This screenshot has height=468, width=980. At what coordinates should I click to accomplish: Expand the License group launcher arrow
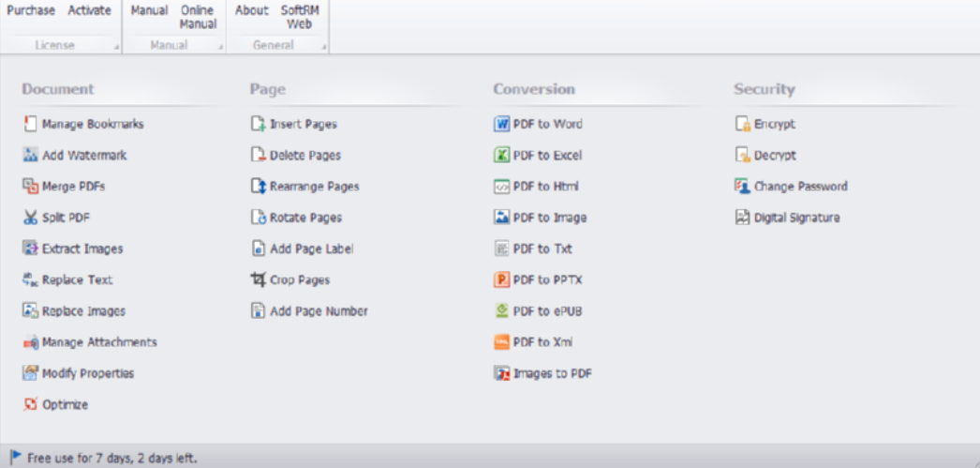117,48
